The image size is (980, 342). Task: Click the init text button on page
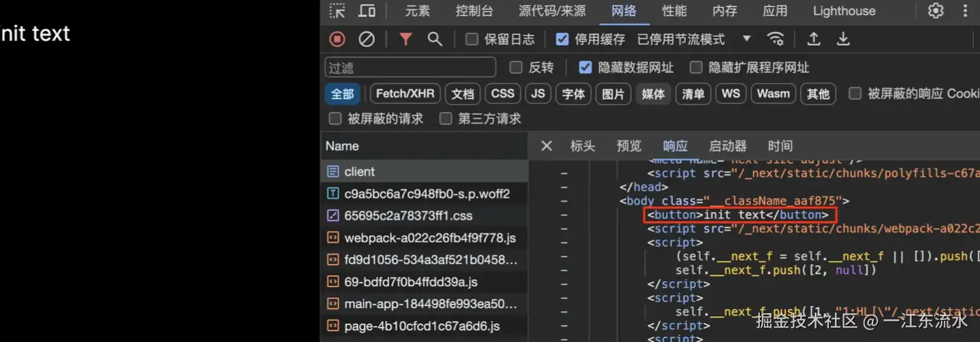[x=34, y=34]
